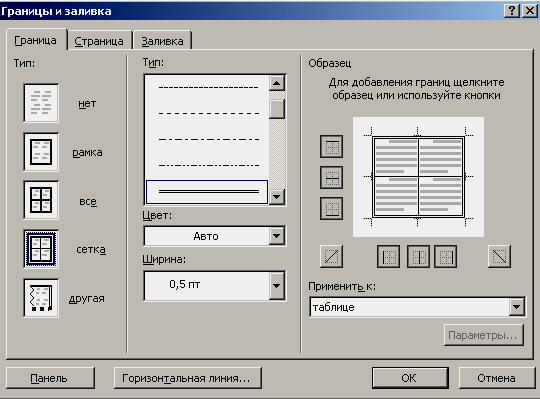Viewport: 540px width, 399px height.
Task: Click the table preview sample in Образец
Action: pos(418,177)
